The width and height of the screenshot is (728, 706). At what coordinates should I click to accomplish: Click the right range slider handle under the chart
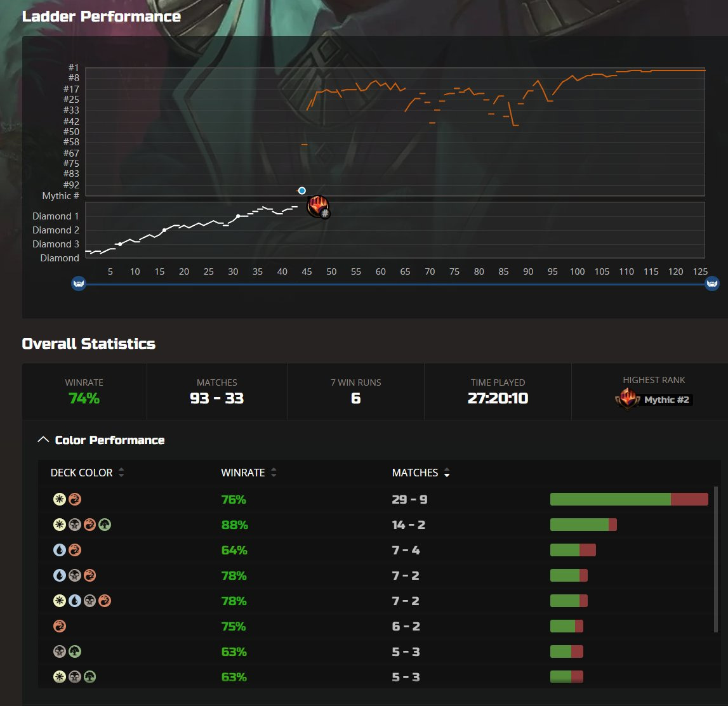pyautogui.click(x=712, y=284)
